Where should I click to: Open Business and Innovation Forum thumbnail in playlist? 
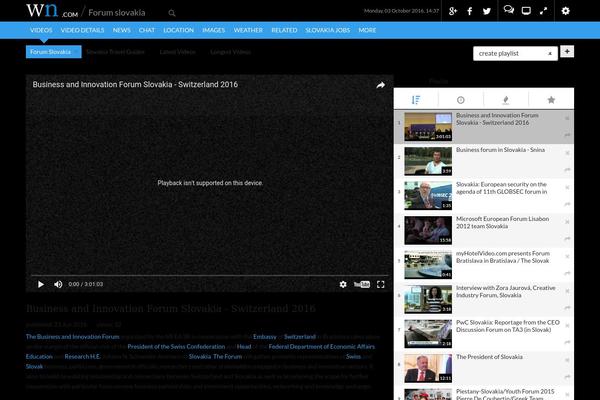pos(428,127)
